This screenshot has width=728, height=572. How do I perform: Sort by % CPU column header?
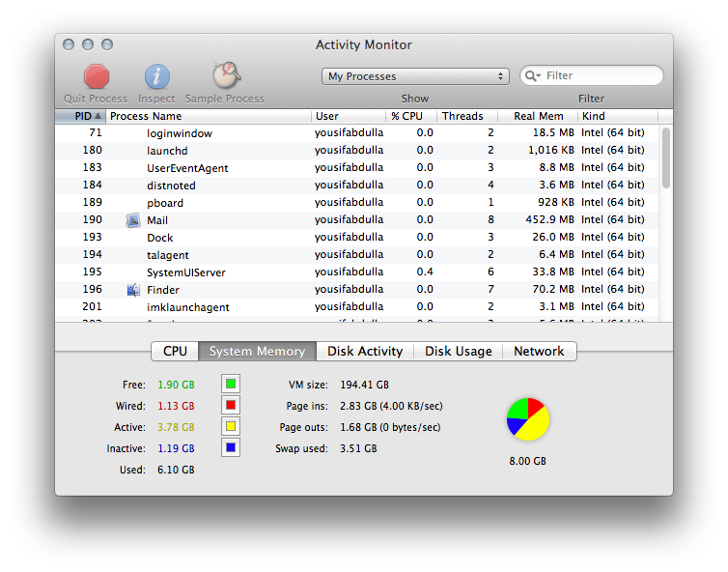coord(411,116)
